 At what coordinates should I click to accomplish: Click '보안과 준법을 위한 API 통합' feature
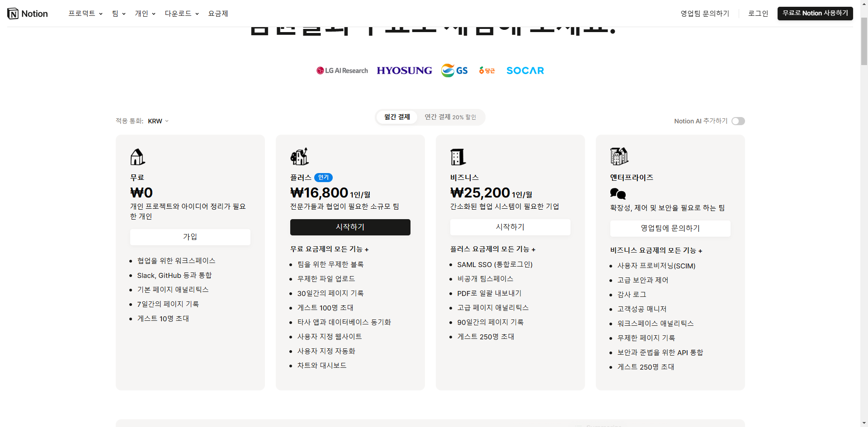[x=660, y=352]
